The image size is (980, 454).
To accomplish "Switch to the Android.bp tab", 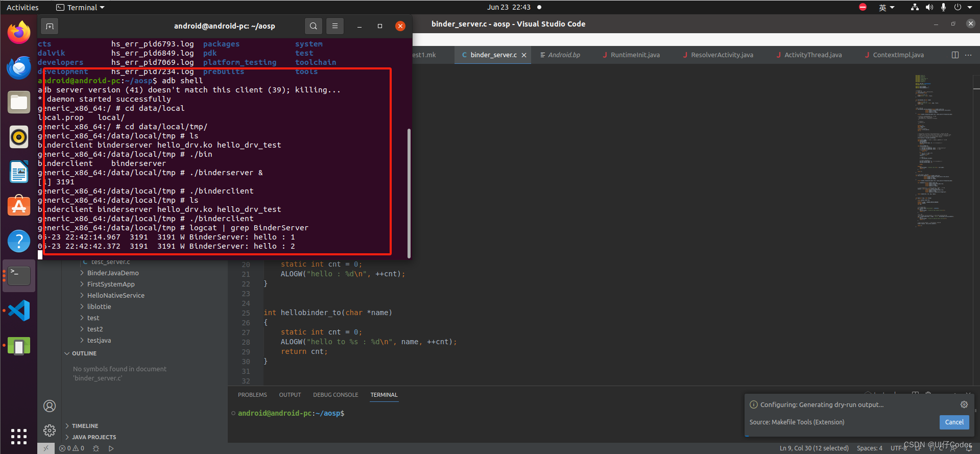I will [x=564, y=55].
